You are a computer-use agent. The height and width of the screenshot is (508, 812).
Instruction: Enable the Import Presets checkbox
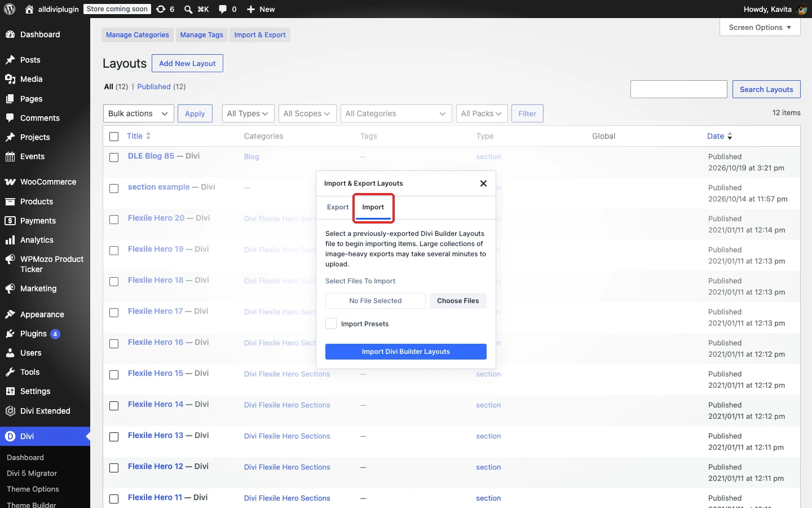tap(331, 323)
